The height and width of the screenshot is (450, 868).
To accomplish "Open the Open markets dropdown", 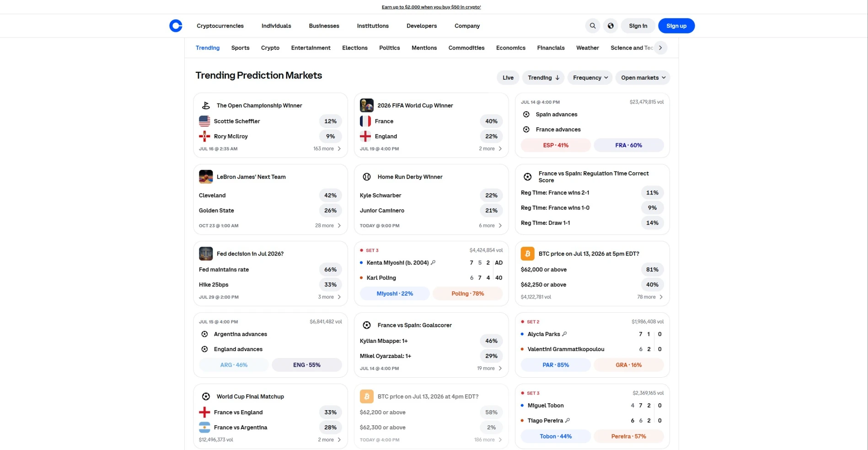I will point(643,77).
